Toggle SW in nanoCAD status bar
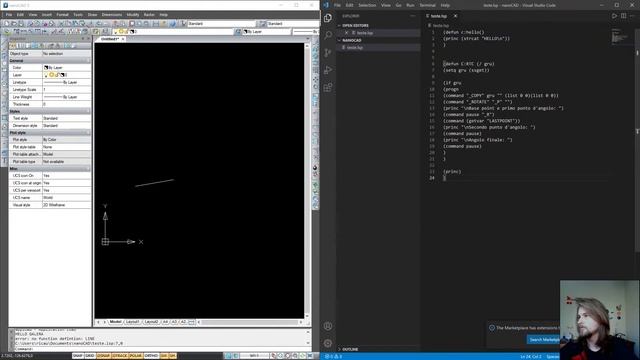Image resolution: width=640 pixels, height=360 pixels. coord(164,356)
